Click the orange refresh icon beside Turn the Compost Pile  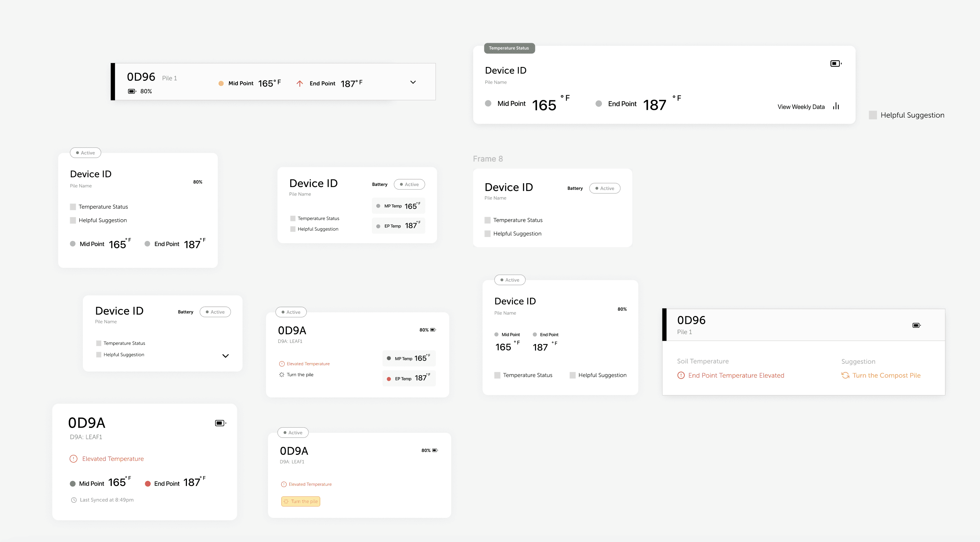845,375
